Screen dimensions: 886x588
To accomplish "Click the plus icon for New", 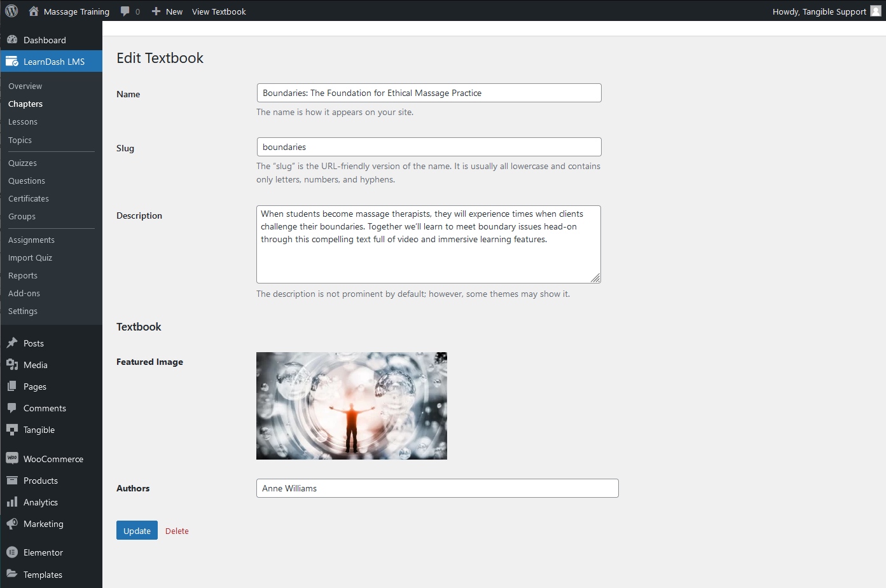I will 156,11.
